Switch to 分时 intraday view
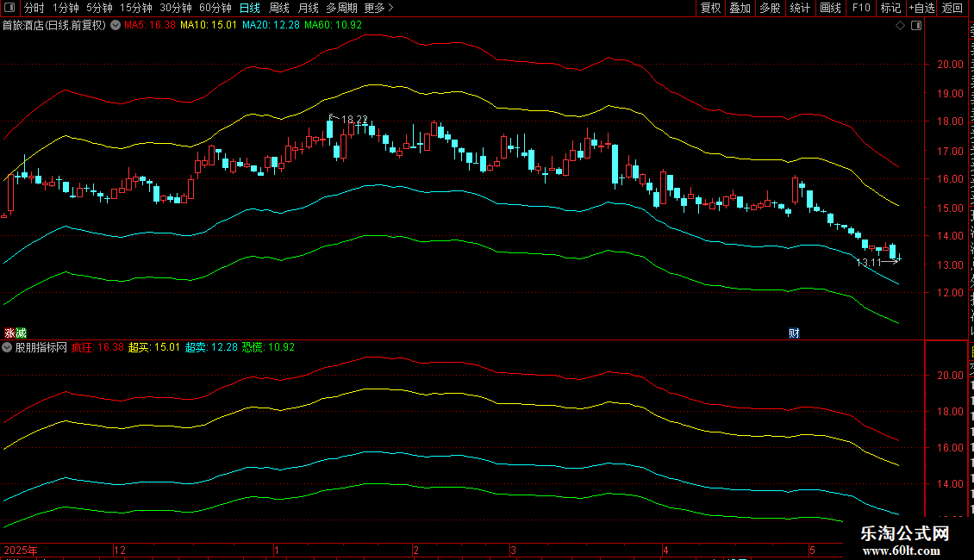 (x=34, y=8)
